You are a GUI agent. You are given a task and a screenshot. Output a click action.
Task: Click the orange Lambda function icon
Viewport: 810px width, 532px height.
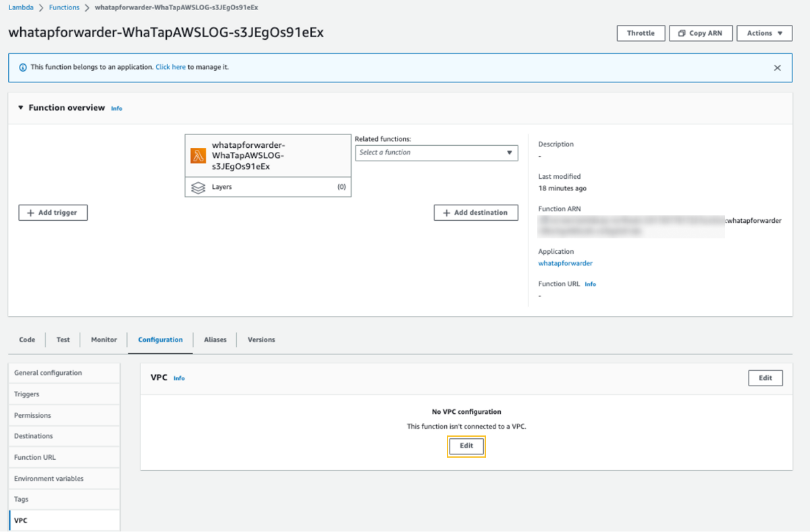[198, 156]
